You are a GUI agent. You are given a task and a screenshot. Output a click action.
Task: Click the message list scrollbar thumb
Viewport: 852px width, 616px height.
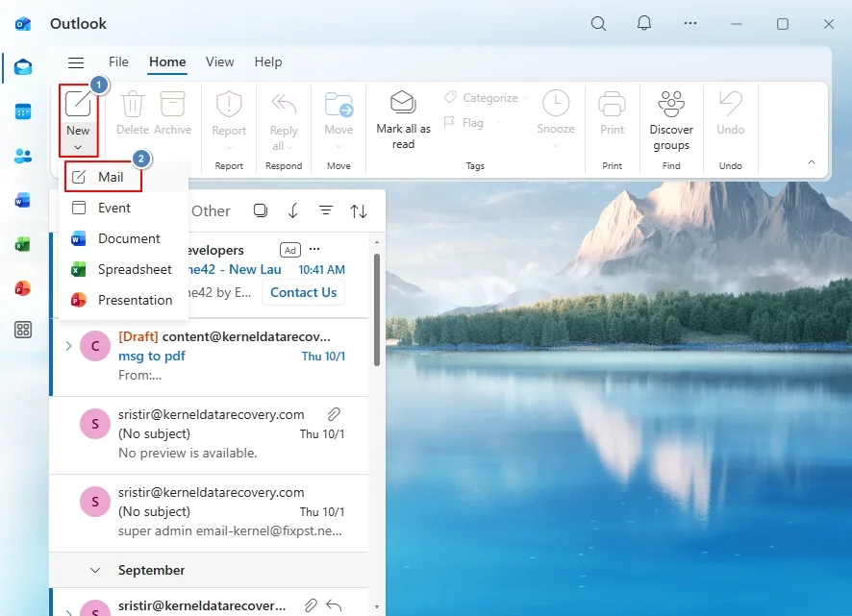(377, 309)
